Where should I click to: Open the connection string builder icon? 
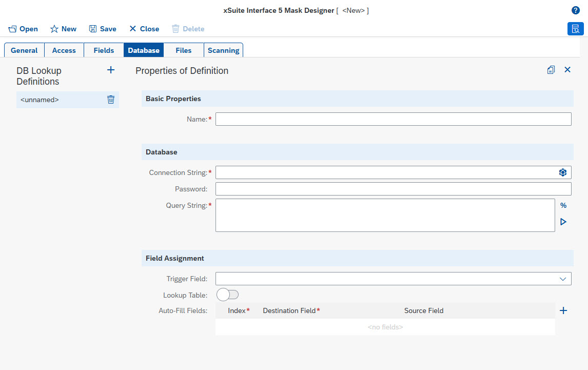(563, 172)
